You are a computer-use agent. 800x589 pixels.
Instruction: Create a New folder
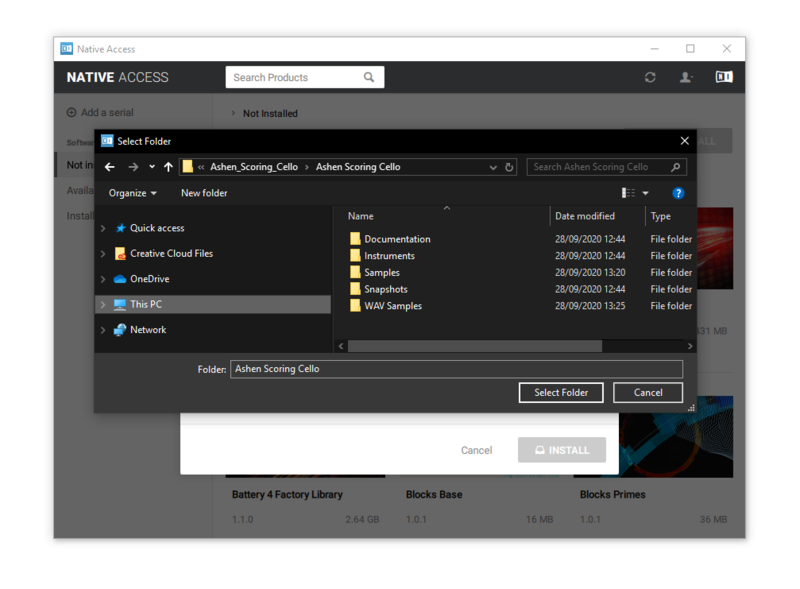pyautogui.click(x=204, y=193)
